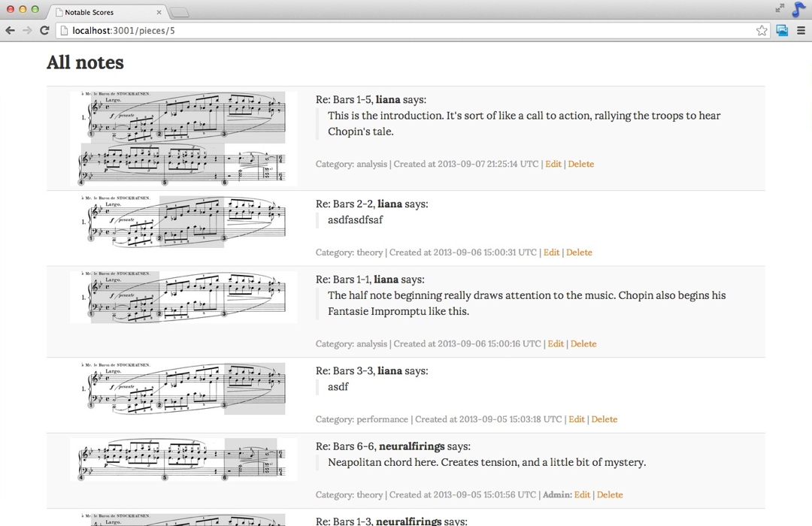The width and height of the screenshot is (812, 526).
Task: Close the Notable Scores tab
Action: (x=159, y=12)
